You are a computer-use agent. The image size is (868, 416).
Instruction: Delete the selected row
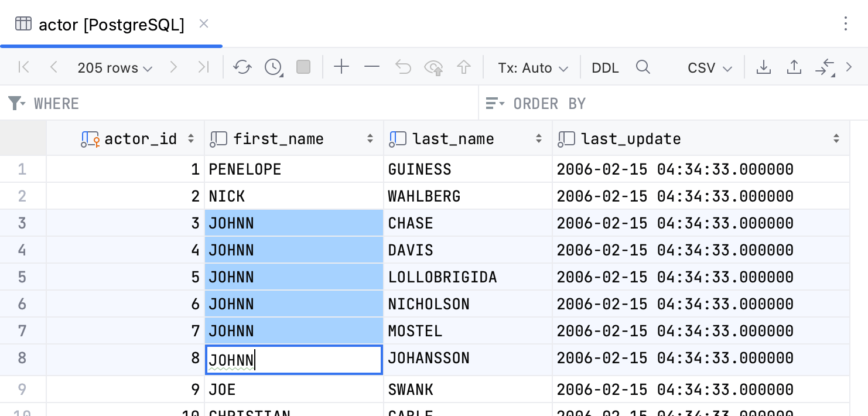point(371,67)
